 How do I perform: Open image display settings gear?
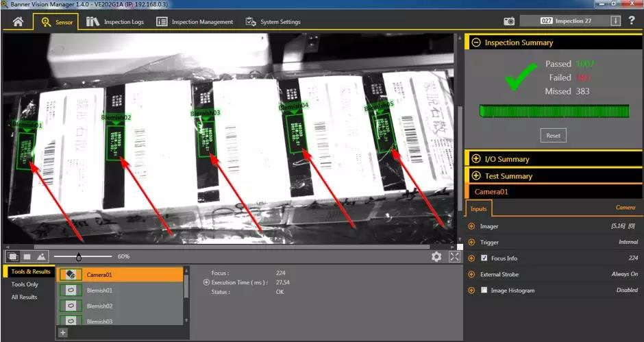point(436,257)
